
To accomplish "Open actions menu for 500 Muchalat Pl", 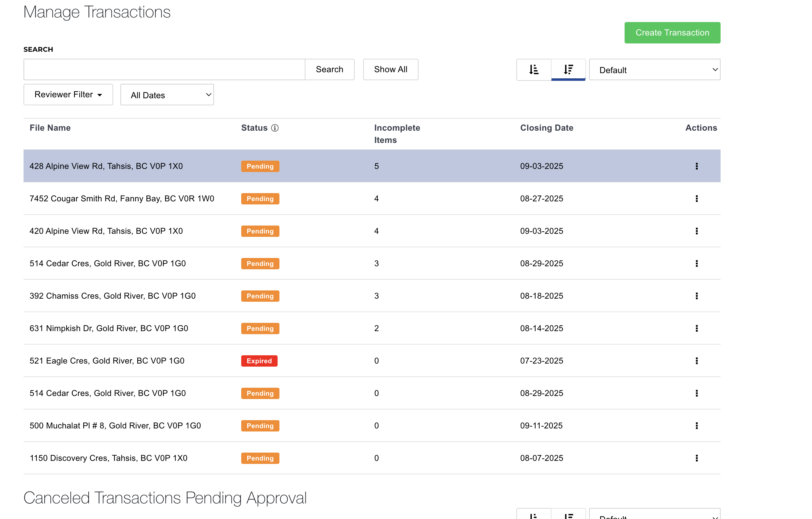I will (696, 426).
